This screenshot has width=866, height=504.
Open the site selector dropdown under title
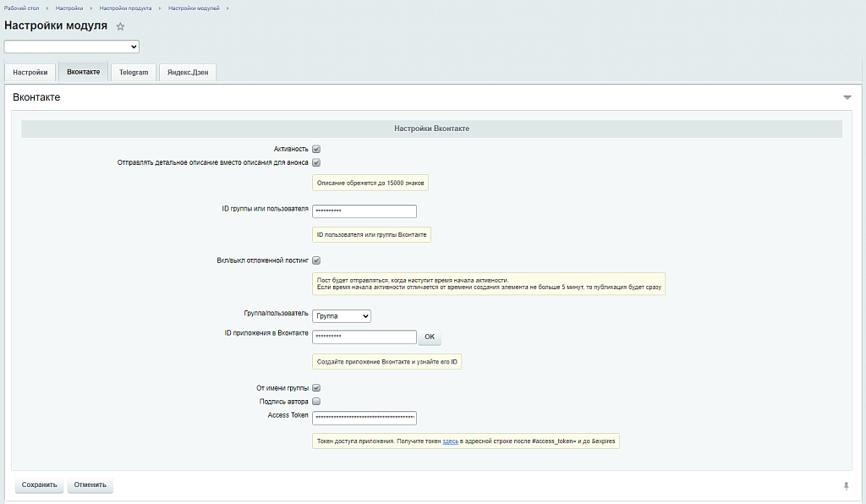(72, 47)
